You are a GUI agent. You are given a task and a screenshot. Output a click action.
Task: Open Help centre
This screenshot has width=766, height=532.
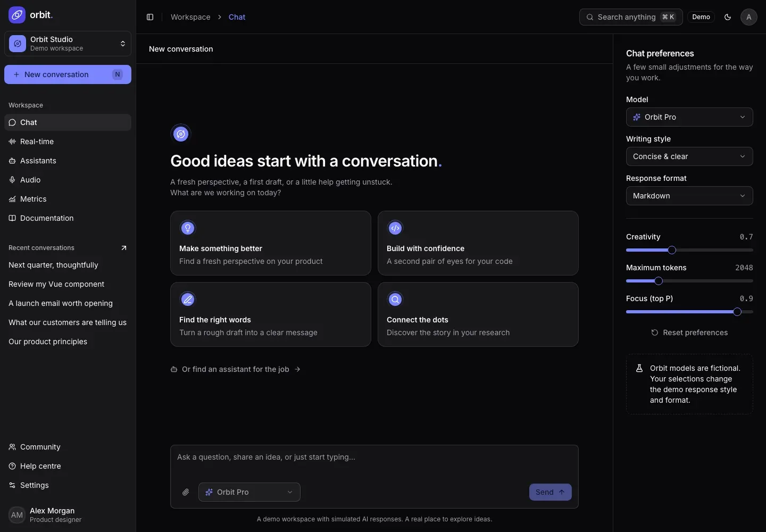pyautogui.click(x=68, y=466)
